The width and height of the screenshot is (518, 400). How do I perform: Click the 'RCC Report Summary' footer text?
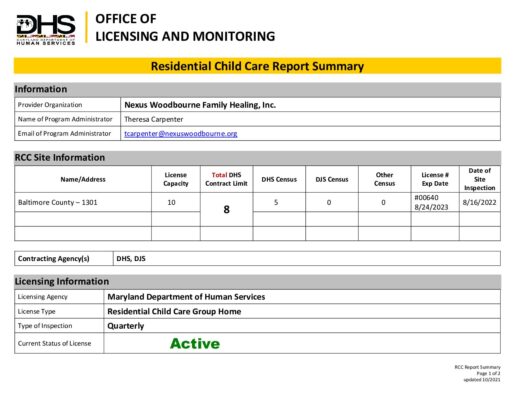pyautogui.click(x=478, y=367)
